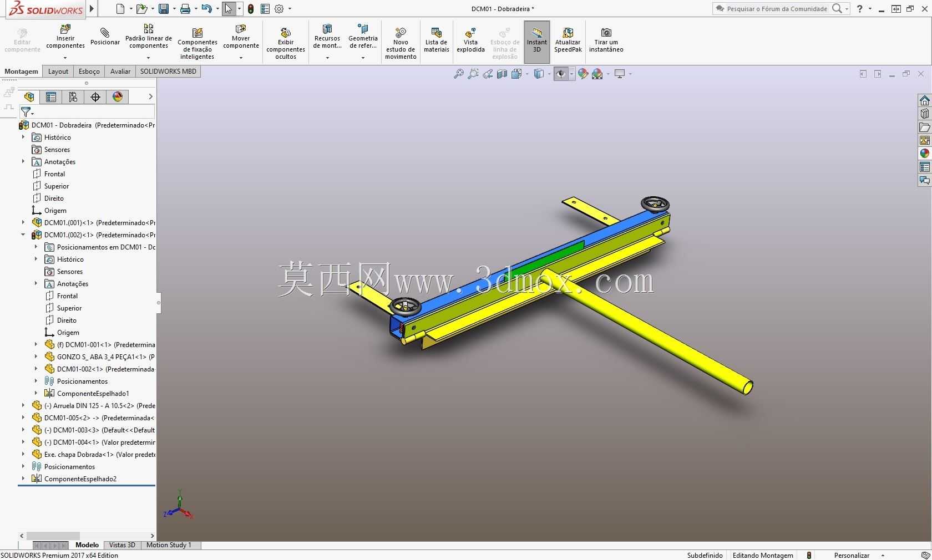
Task: Click Mover componente tool
Action: 241,40
